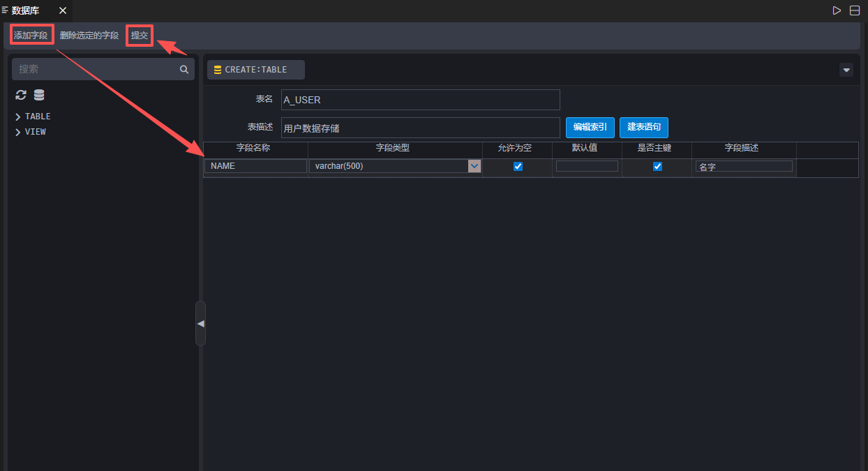Click the split layout icon at top right
Image resolution: width=868 pixels, height=471 pixels.
pyautogui.click(x=855, y=10)
